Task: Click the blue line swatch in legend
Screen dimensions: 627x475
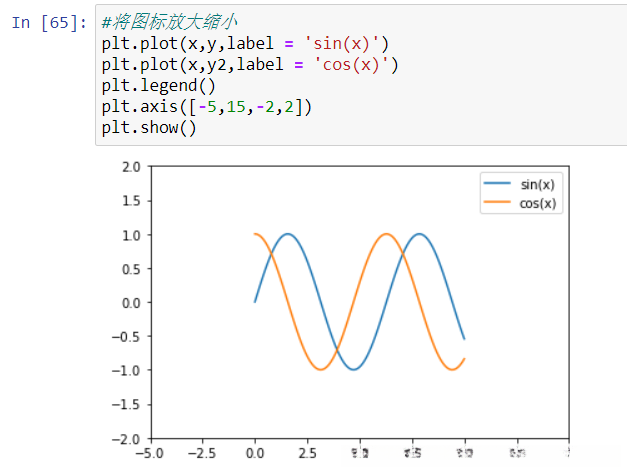Action: tap(497, 183)
